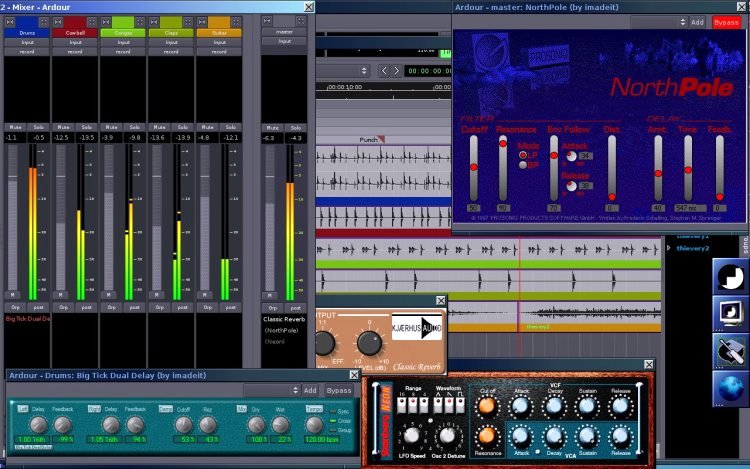Image resolution: width=750 pixels, height=469 pixels.
Task: Click the Classic Reverb Level dB knob
Action: pos(370,342)
